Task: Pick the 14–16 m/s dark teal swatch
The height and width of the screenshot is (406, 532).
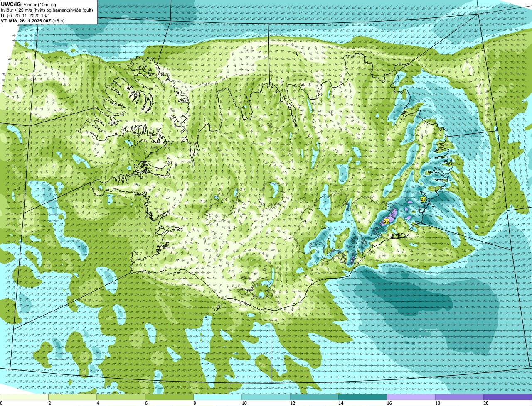Action: click(x=362, y=397)
